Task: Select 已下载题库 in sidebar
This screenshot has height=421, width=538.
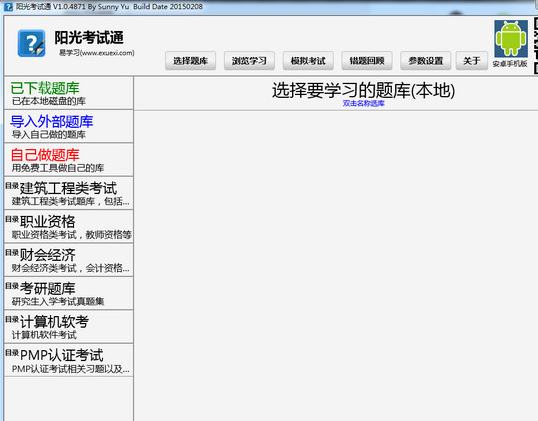Action: pyautogui.click(x=69, y=93)
